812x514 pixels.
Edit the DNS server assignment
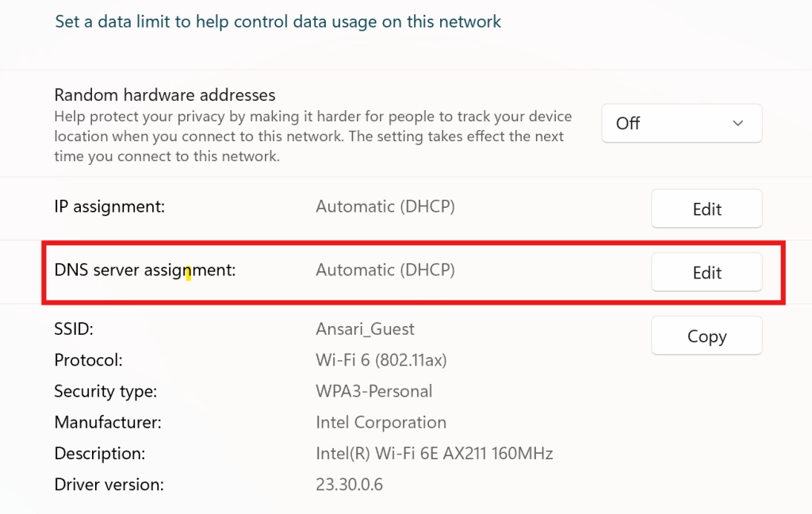706,272
